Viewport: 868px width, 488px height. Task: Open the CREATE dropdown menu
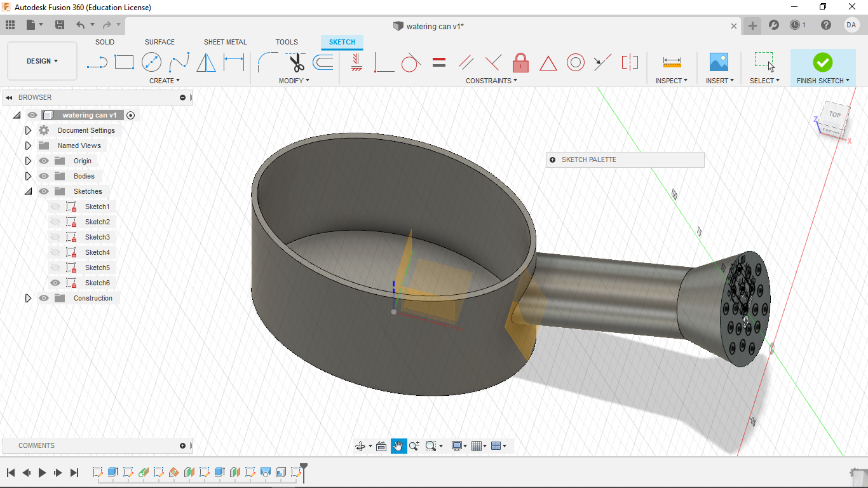pyautogui.click(x=165, y=81)
